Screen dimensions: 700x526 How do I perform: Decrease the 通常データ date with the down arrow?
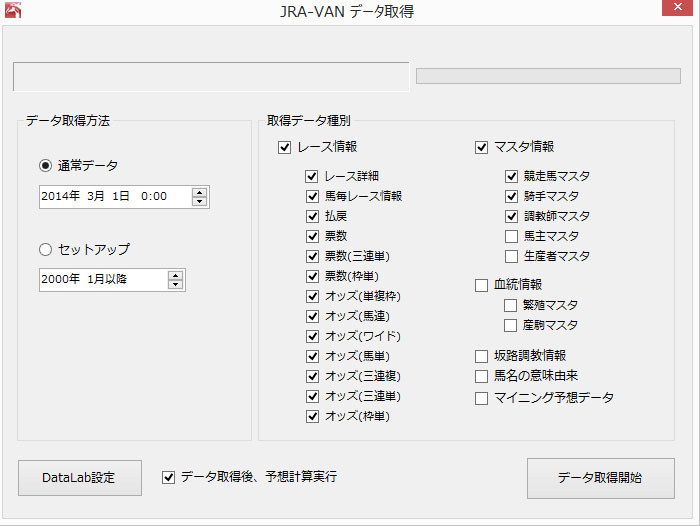(x=200, y=201)
